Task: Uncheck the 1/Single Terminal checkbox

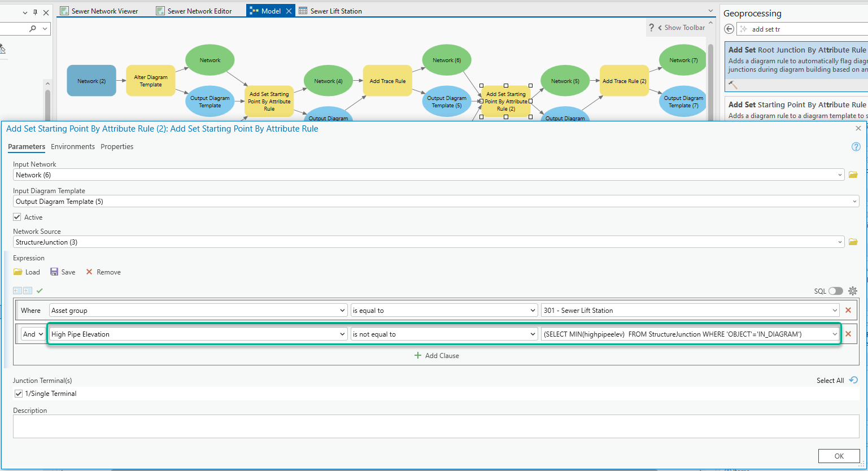Action: pyautogui.click(x=19, y=394)
